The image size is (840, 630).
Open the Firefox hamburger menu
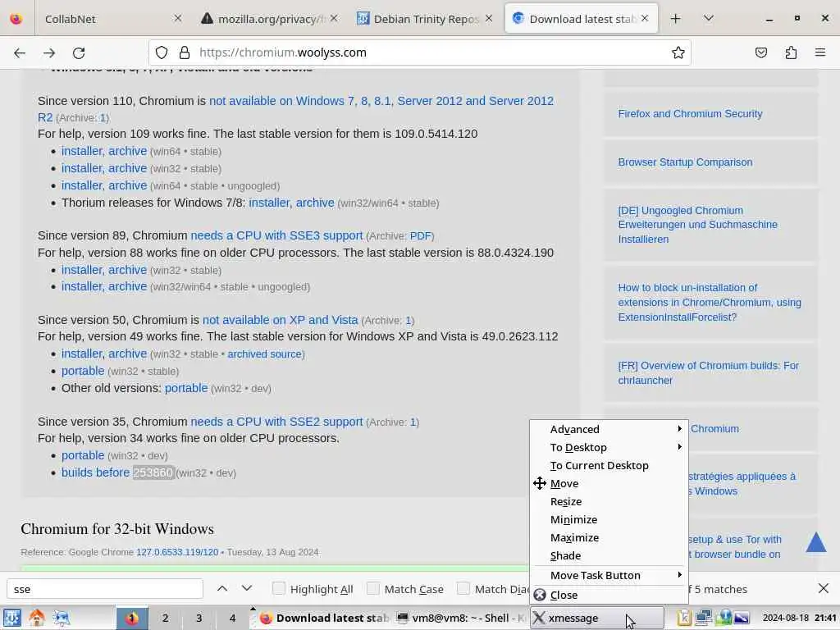tap(820, 52)
